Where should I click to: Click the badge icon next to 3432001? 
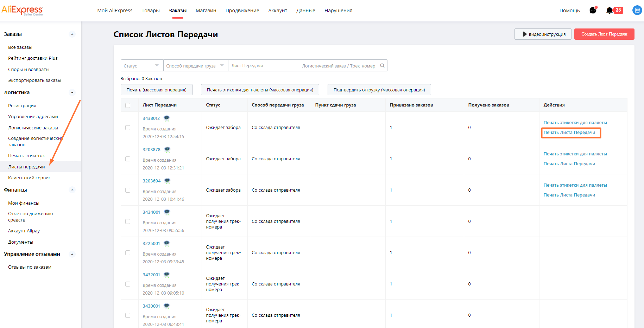coord(167,275)
